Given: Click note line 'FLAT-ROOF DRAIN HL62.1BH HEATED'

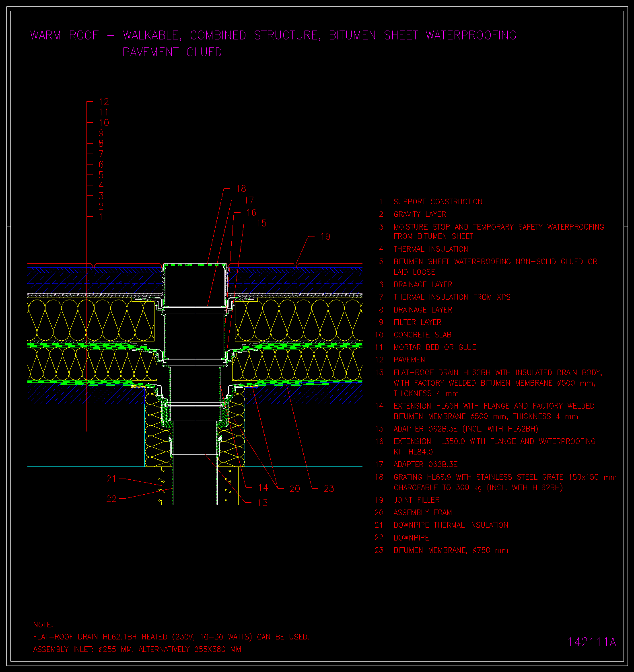Looking at the screenshot, I should tap(171, 637).
